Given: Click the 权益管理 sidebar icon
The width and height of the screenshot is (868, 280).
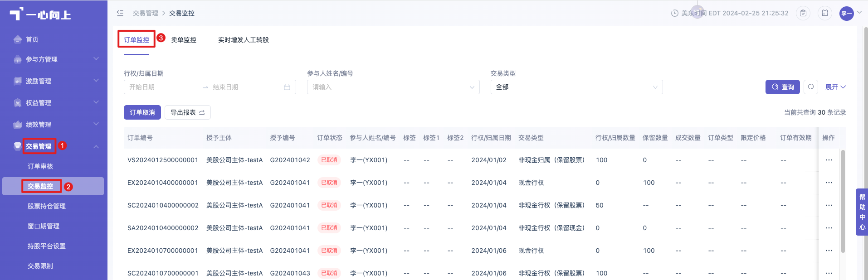Looking at the screenshot, I should click(x=18, y=103).
